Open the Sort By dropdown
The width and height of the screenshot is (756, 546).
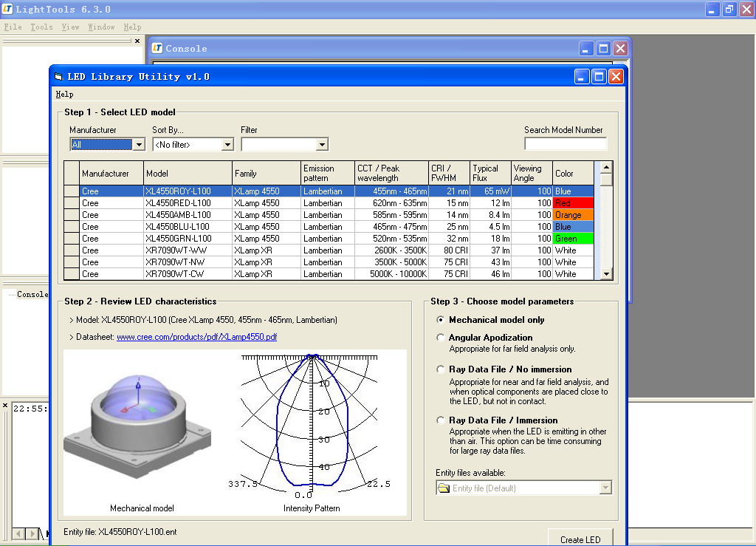[x=227, y=144]
